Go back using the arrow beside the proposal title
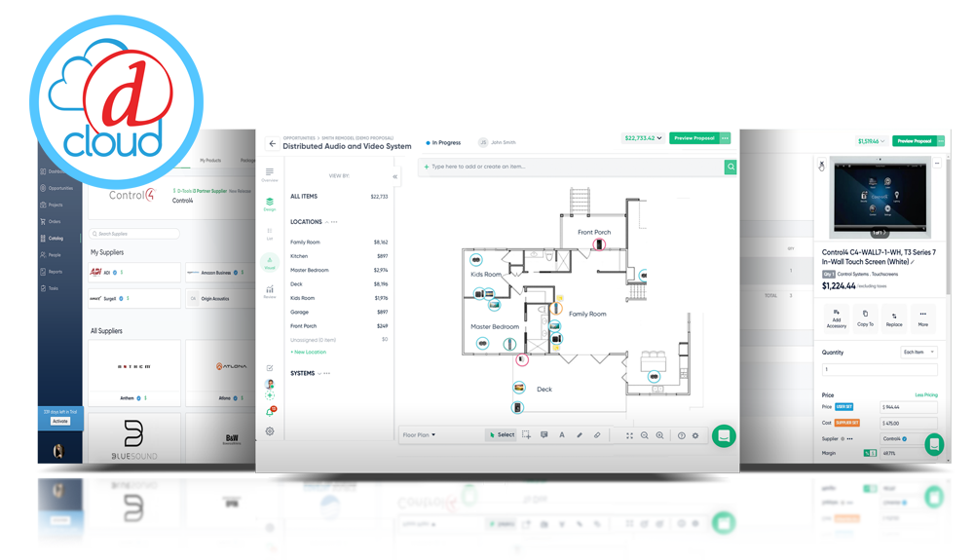Screen dimensions: 974x560 click(272, 143)
